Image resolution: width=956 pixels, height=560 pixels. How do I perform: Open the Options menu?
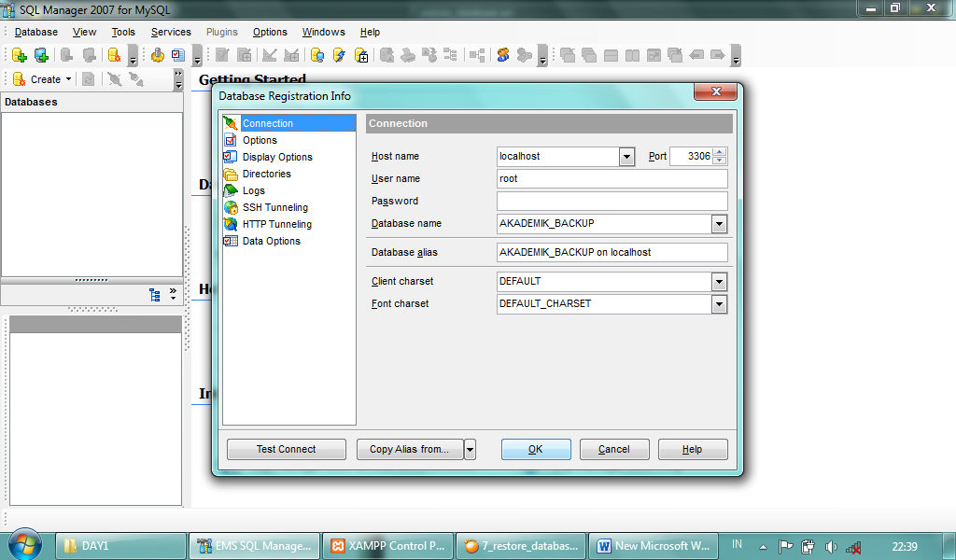[270, 33]
